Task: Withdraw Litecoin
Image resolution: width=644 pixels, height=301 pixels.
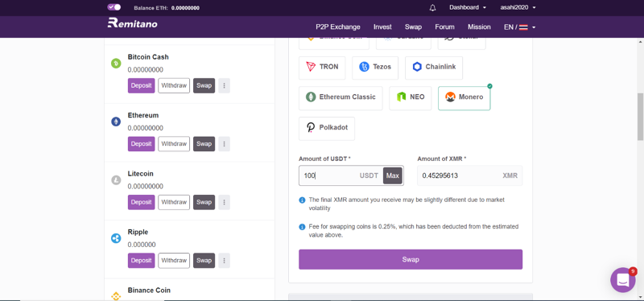Action: click(174, 203)
